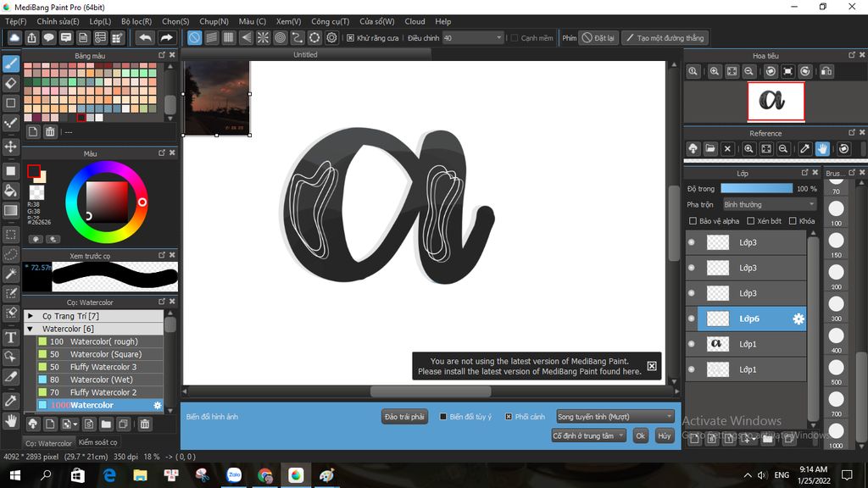
Task: Open Lớp6 layer settings gear
Action: [798, 319]
